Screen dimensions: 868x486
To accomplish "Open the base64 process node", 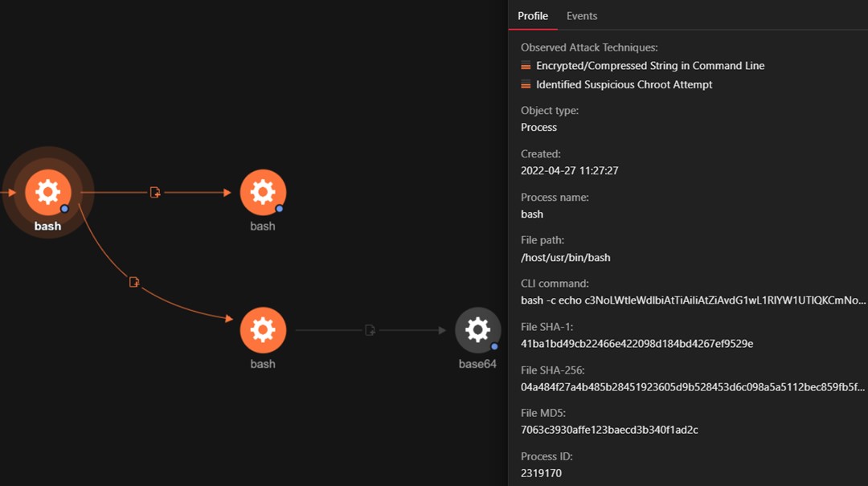I will (477, 330).
